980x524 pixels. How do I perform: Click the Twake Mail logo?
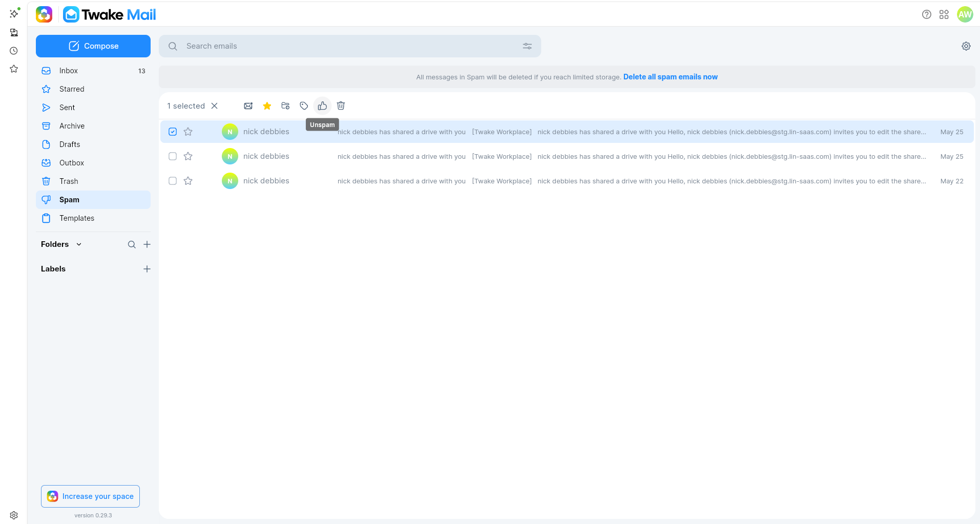click(x=110, y=14)
